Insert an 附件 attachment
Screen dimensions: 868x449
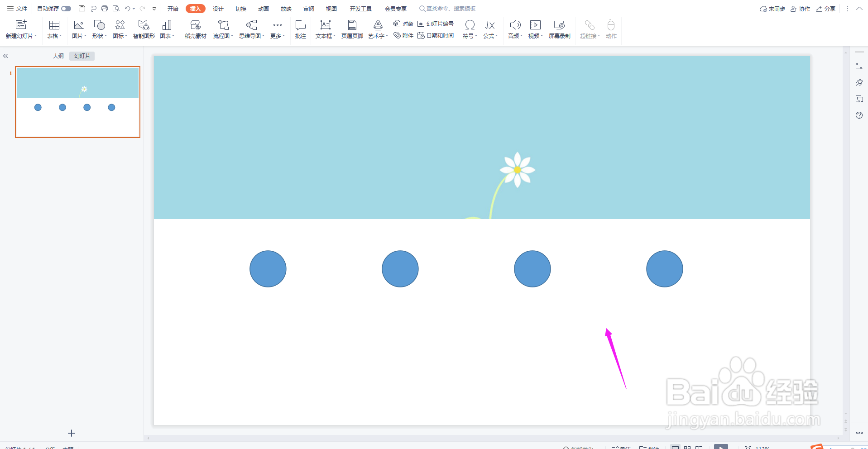click(x=403, y=36)
